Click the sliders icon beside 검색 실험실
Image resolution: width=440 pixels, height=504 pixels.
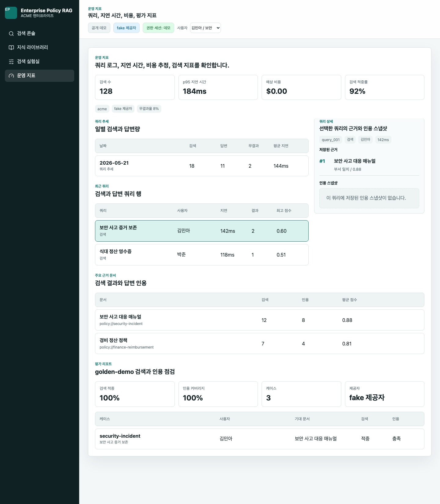[11, 62]
